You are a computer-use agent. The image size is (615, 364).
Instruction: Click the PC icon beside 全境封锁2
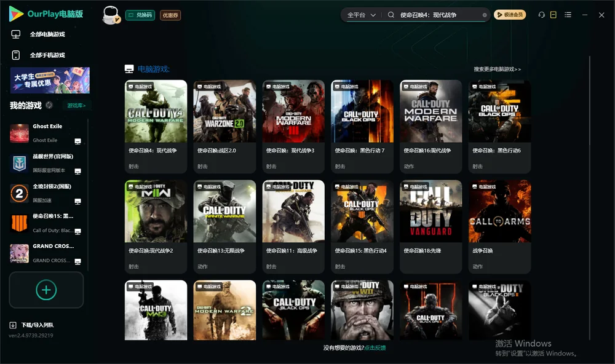tap(77, 202)
